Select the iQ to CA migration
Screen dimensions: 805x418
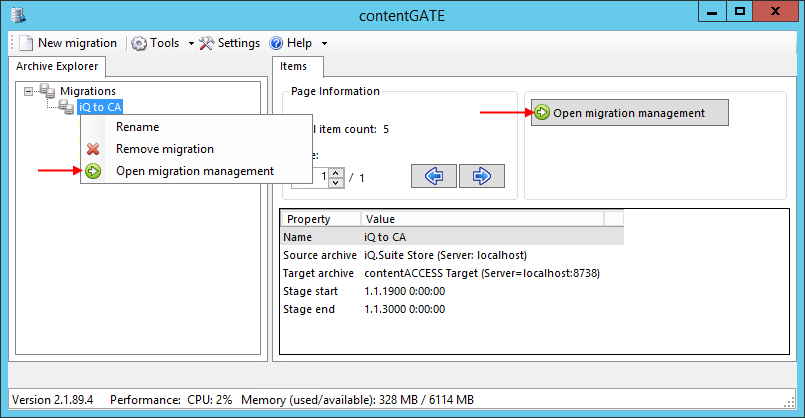coord(100,107)
